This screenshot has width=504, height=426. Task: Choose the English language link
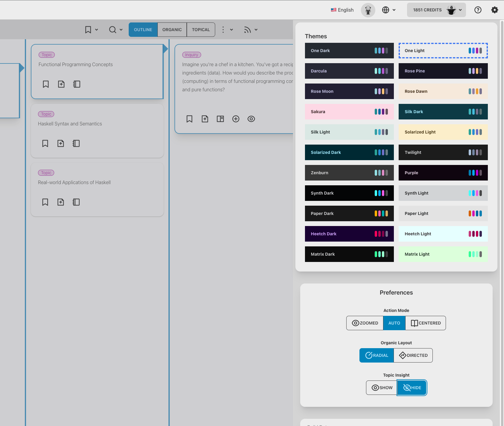pos(342,10)
